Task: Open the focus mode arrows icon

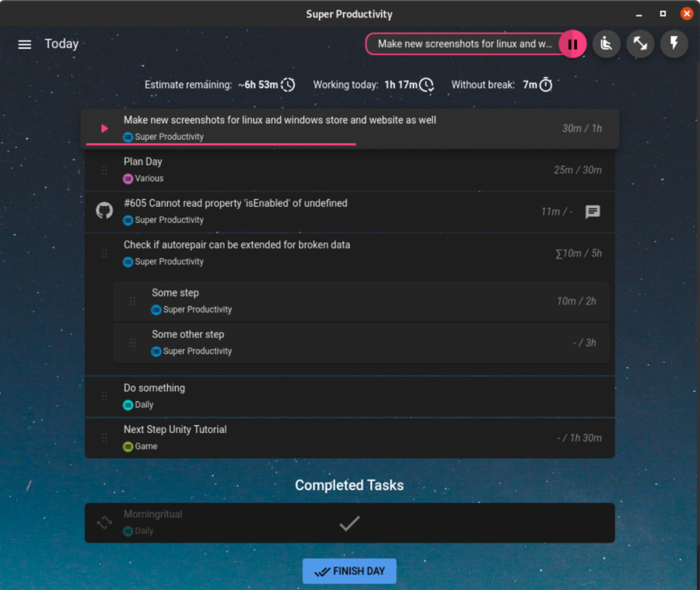Action: pos(640,44)
